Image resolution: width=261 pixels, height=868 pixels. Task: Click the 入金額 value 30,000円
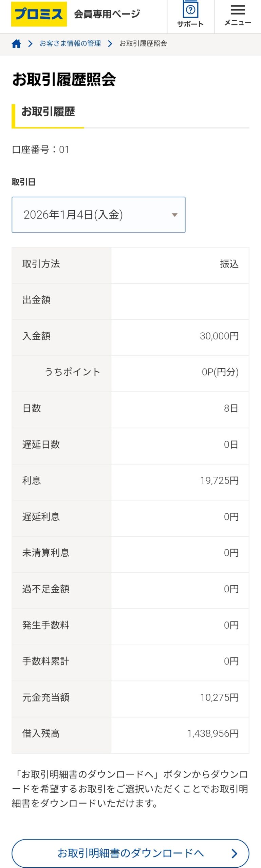point(219,336)
